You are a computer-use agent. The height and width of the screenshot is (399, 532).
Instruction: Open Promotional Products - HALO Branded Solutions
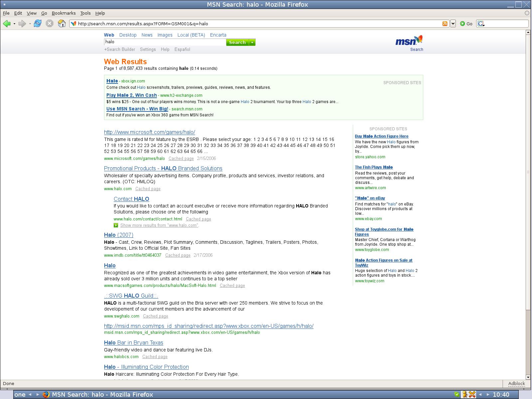(x=163, y=168)
